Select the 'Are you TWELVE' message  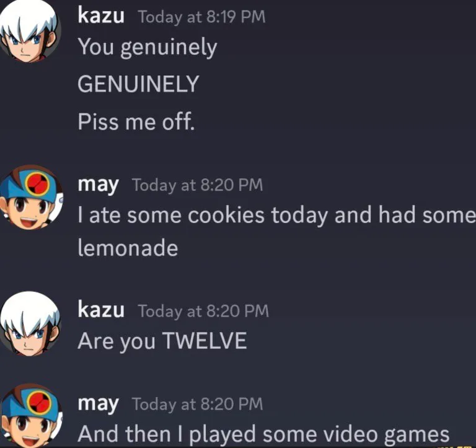coord(162,341)
